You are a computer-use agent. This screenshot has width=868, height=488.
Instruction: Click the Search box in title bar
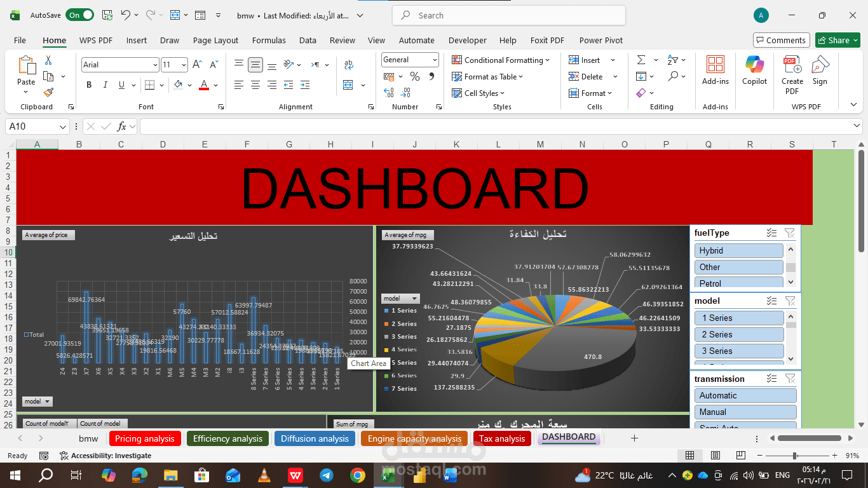coord(509,15)
